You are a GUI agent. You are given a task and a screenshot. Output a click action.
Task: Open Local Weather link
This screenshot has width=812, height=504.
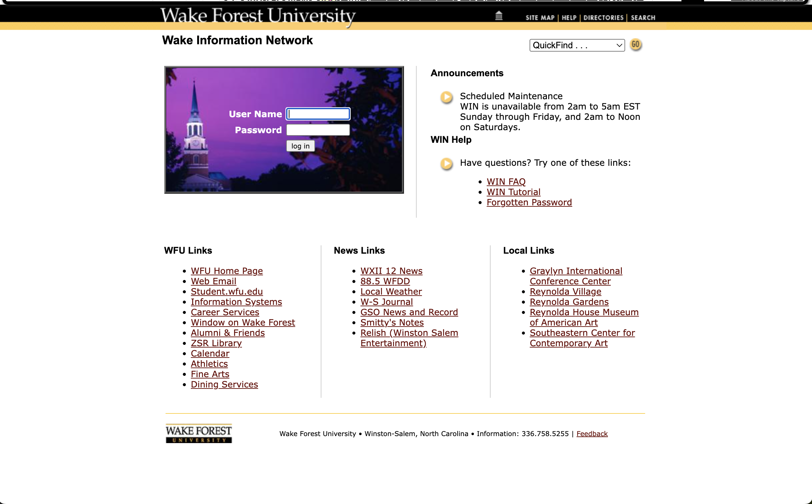pos(391,292)
